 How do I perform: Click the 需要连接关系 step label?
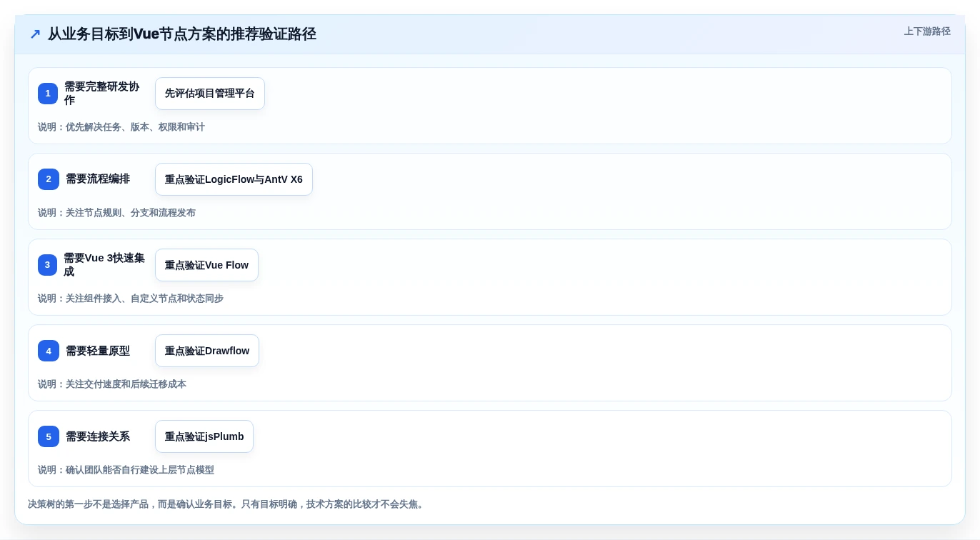point(98,436)
